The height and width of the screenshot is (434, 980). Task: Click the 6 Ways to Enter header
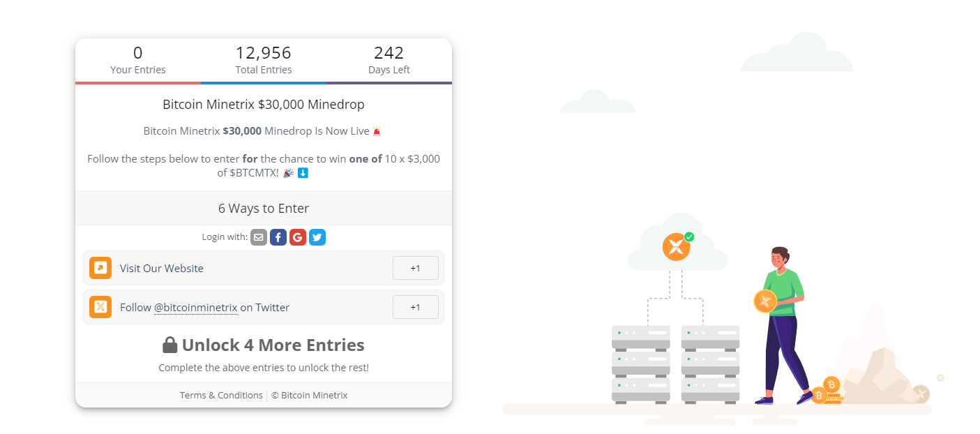click(264, 208)
